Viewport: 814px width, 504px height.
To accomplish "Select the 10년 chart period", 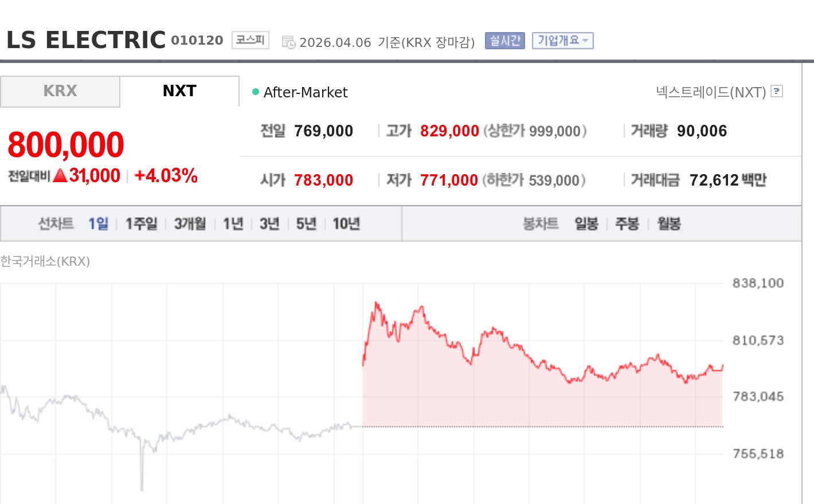I will click(x=346, y=224).
